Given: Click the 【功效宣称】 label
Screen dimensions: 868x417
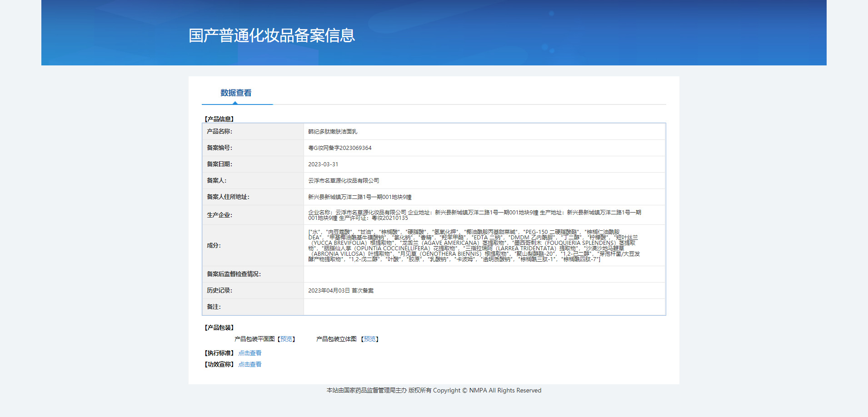Looking at the screenshot, I should (219, 364).
